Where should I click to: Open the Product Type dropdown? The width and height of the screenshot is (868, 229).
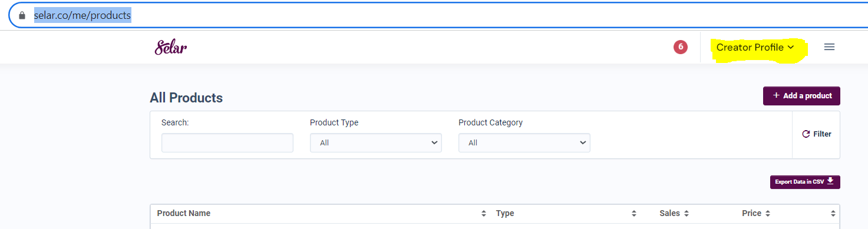[376, 142]
